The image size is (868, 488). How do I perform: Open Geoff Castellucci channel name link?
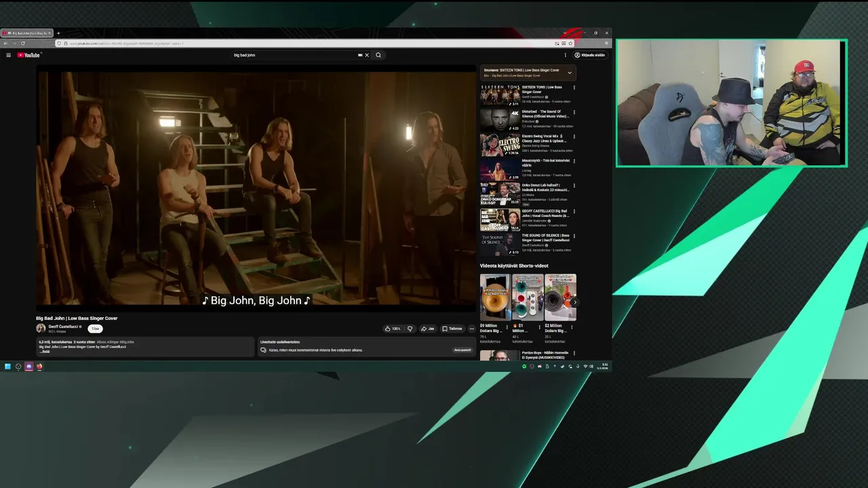63,326
